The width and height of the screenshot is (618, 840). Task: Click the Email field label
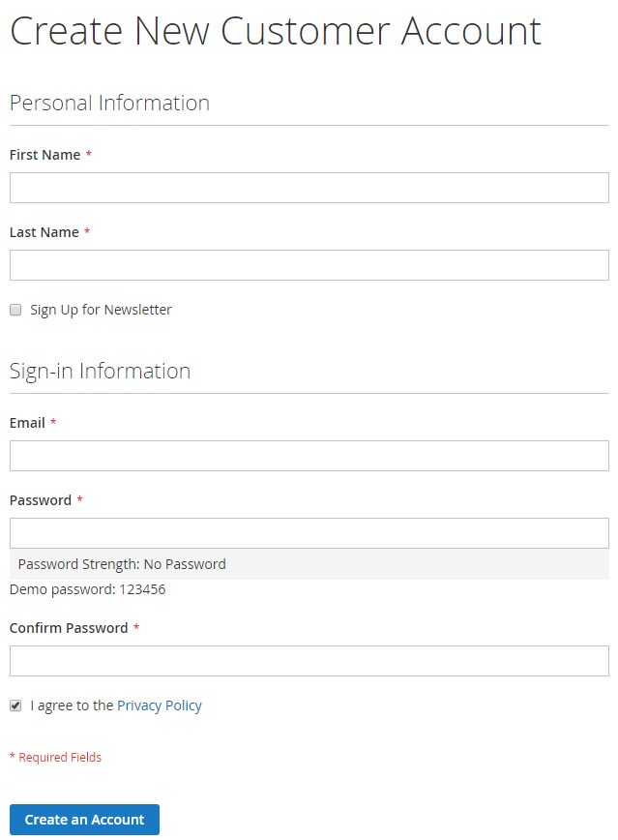27,423
